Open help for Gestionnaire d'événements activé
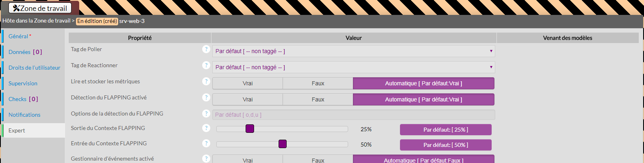The image size is (644, 163). pos(206,159)
